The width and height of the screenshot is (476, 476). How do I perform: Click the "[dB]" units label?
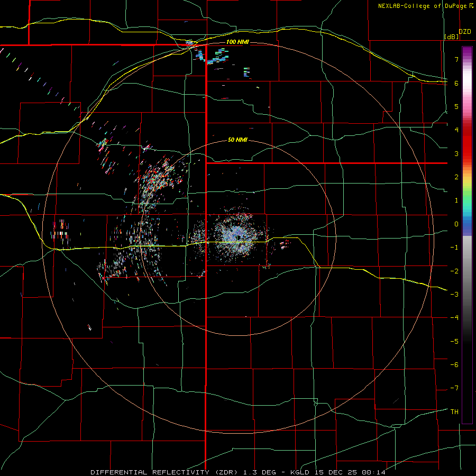(x=452, y=36)
